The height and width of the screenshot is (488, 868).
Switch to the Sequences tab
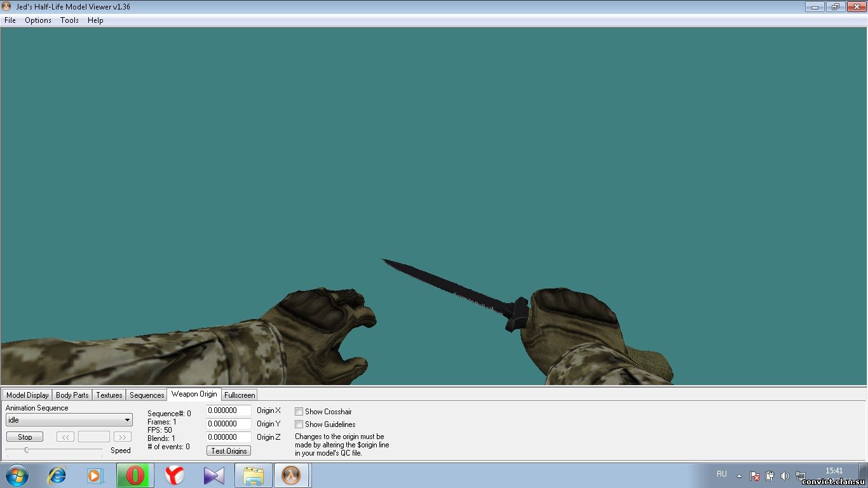(147, 395)
